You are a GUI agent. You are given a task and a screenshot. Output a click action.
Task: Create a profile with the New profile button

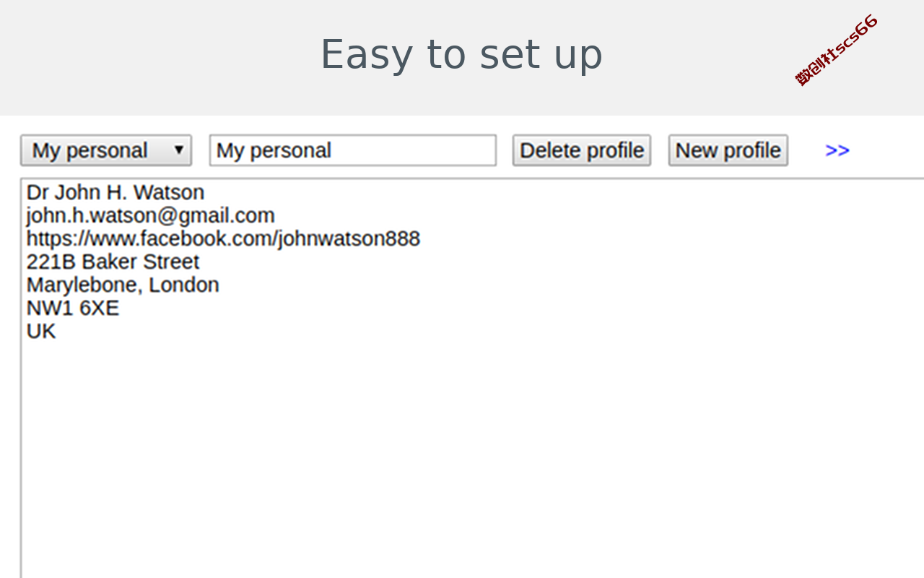[x=728, y=150]
